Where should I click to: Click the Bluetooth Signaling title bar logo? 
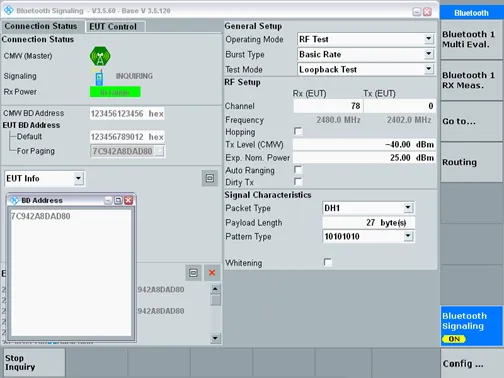click(9, 10)
